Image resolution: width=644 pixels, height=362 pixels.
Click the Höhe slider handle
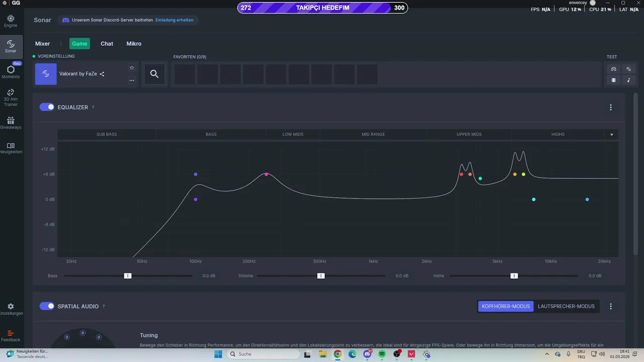coord(514,276)
